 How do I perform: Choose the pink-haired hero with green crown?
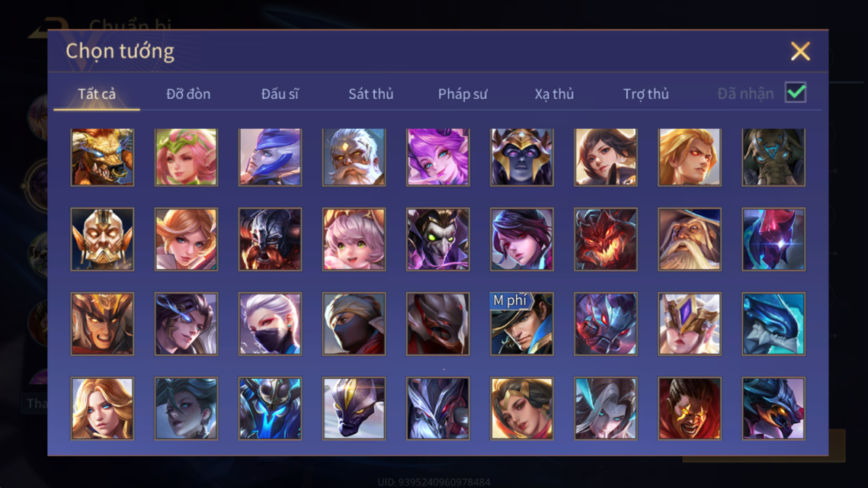(x=186, y=157)
